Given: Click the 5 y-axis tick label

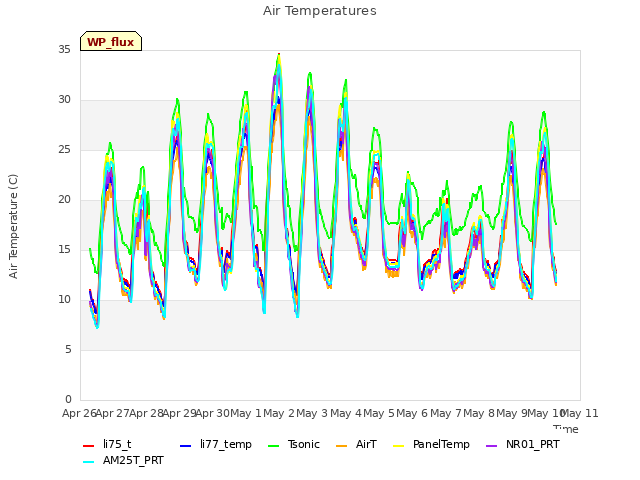Looking at the screenshot, I should (68, 350).
